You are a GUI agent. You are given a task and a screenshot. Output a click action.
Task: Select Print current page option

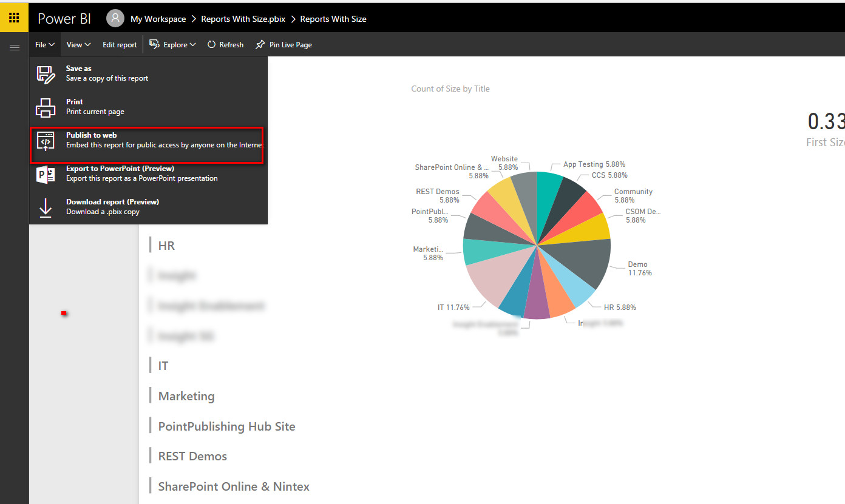pyautogui.click(x=94, y=112)
